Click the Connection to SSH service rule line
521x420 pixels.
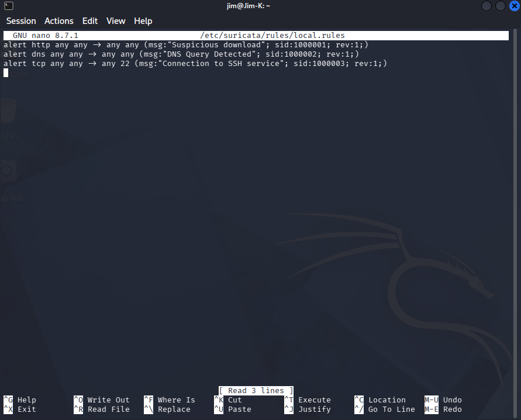[195, 64]
